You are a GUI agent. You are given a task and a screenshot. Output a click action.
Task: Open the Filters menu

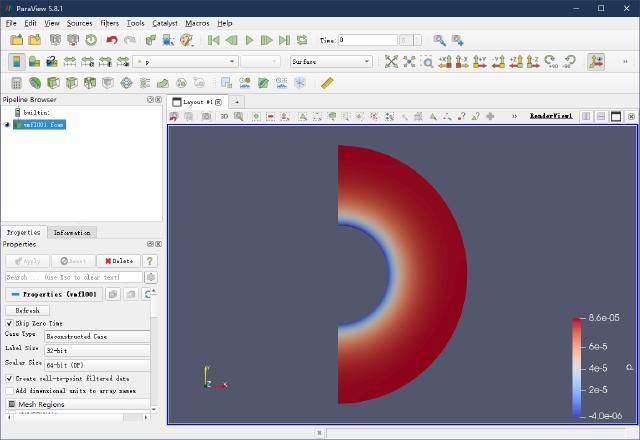click(x=109, y=23)
